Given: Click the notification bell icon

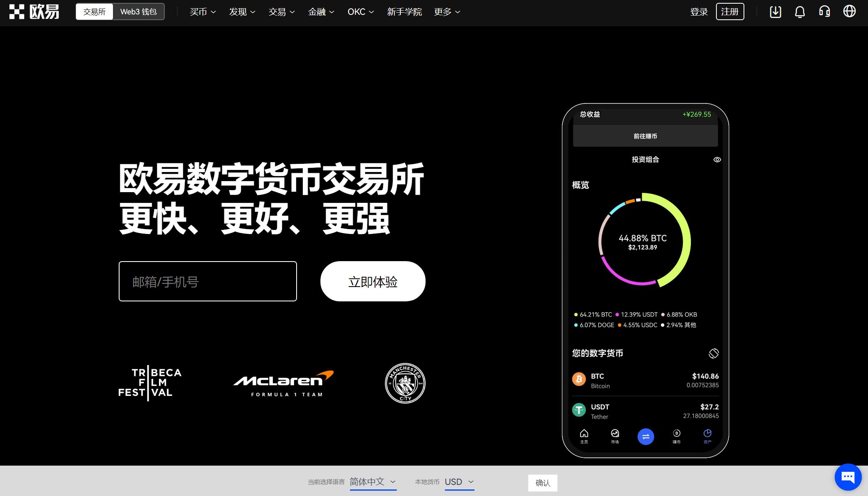Looking at the screenshot, I should point(800,11).
